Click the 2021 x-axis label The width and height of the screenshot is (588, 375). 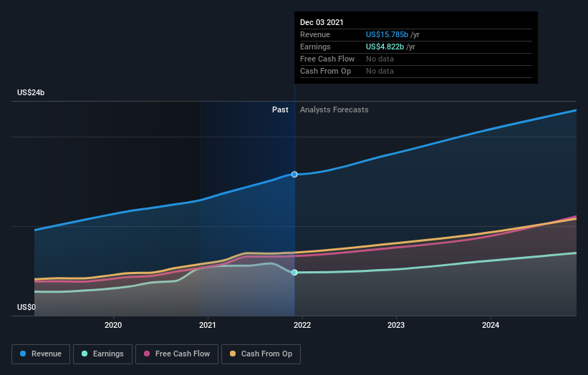pos(208,325)
